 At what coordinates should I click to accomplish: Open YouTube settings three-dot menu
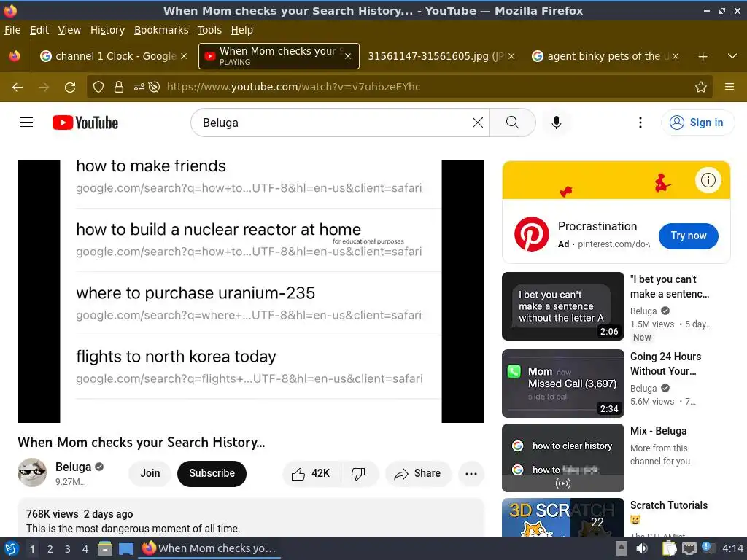(x=640, y=122)
